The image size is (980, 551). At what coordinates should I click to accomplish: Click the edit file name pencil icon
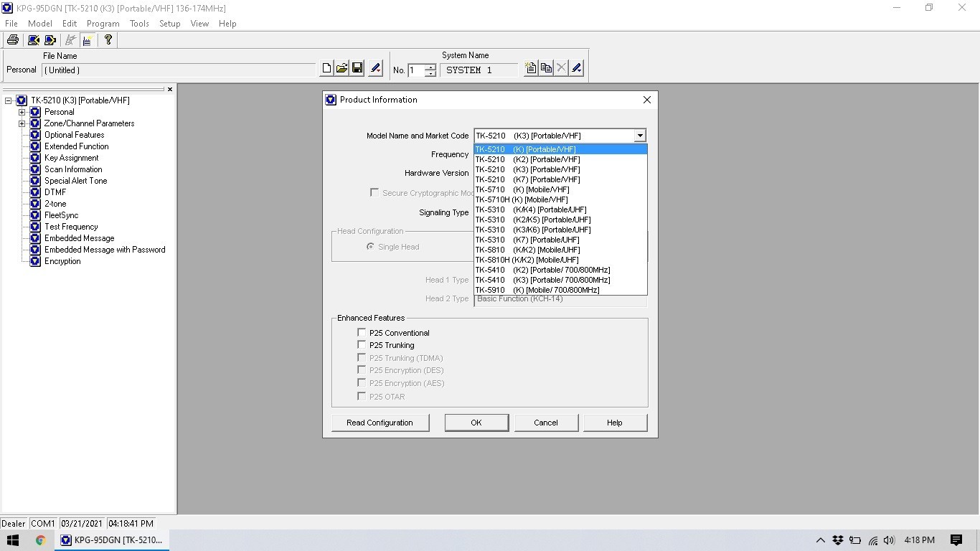click(x=374, y=68)
